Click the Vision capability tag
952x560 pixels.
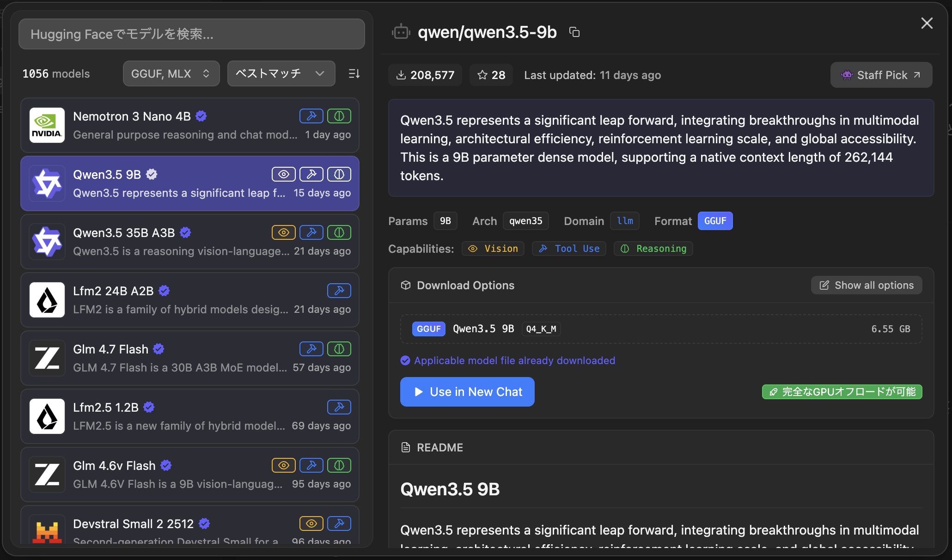pyautogui.click(x=493, y=249)
